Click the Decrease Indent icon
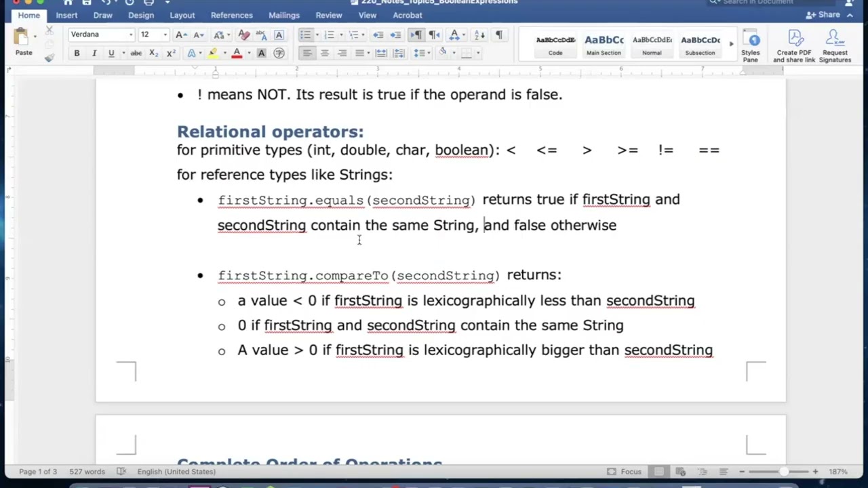Viewport: 868px width, 488px height. tap(378, 35)
